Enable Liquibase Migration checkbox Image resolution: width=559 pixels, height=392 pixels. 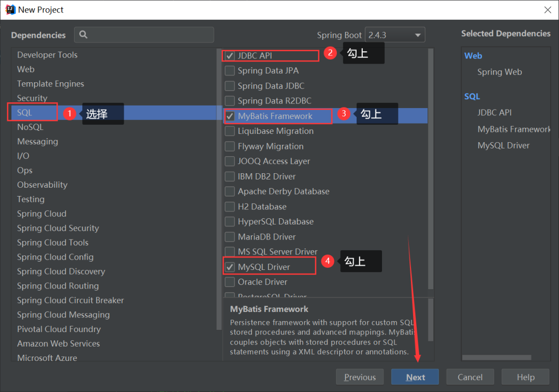[230, 131]
